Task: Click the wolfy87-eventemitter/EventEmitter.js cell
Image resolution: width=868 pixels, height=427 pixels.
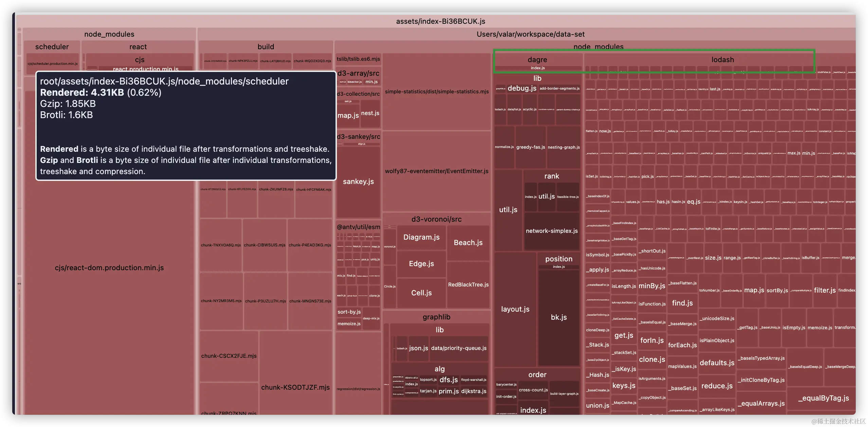Action: click(437, 171)
